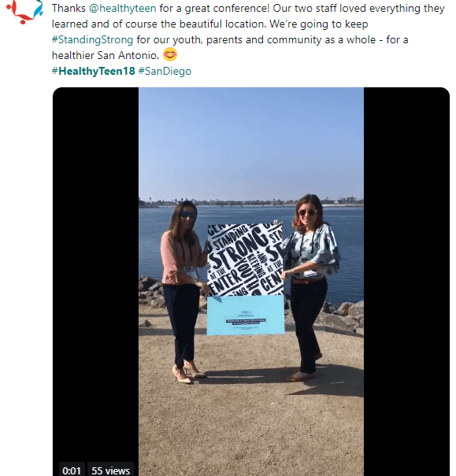The width and height of the screenshot is (456, 476).
Task: Click the woman in ruffled blue blouse
Action: point(310,287)
